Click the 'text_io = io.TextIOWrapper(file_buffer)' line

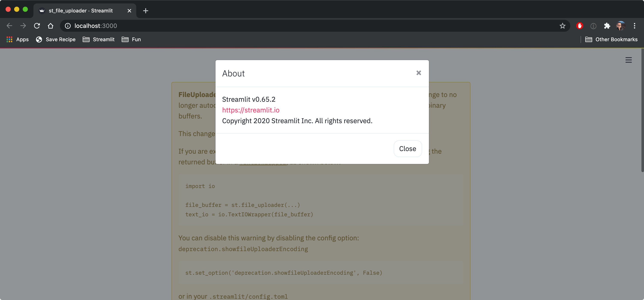[x=249, y=214]
